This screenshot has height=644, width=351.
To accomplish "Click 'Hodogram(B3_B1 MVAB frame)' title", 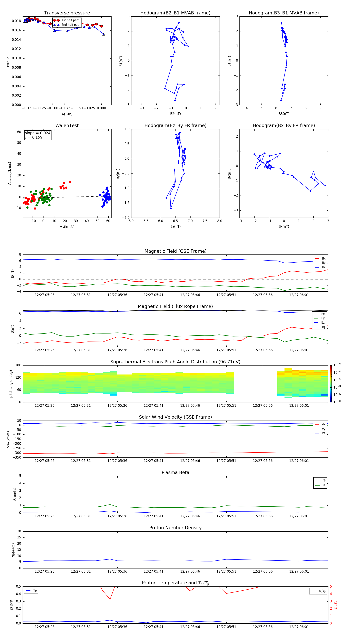I will pyautogui.click(x=284, y=13).
